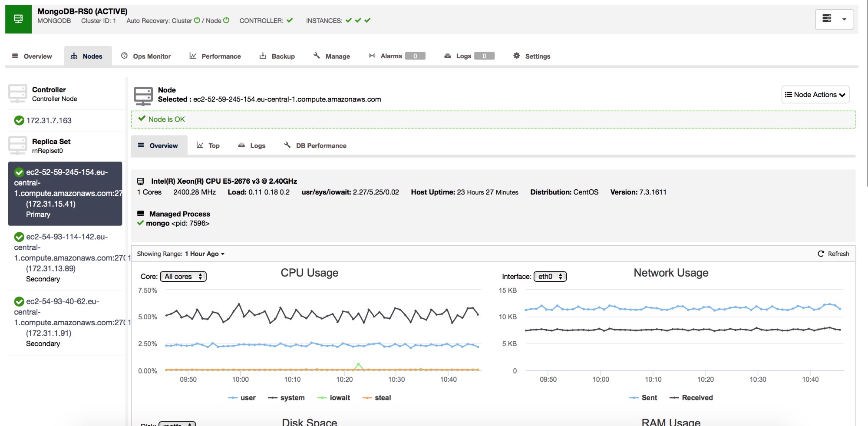
Task: Toggle system series in CPU legend
Action: [286, 397]
